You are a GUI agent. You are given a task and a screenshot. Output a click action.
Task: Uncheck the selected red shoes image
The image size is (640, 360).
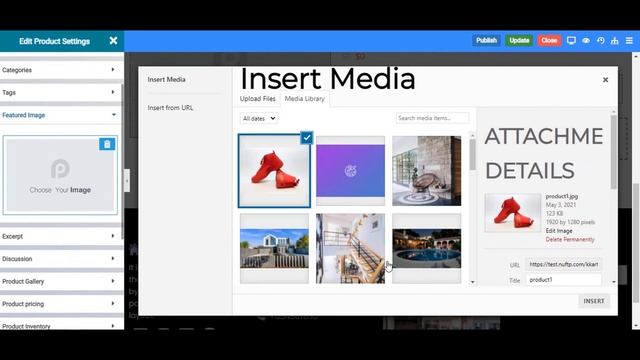(307, 138)
